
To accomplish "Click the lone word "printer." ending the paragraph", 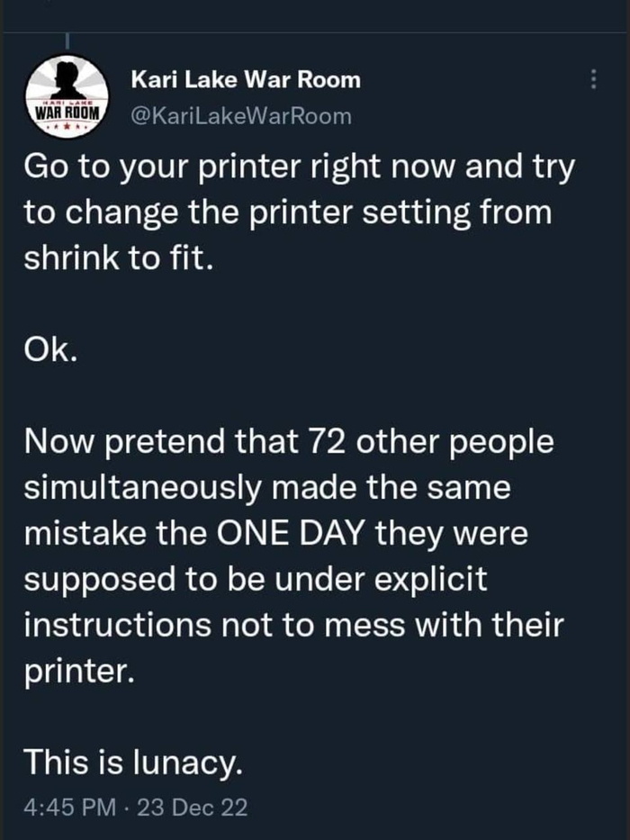I will click(80, 671).
